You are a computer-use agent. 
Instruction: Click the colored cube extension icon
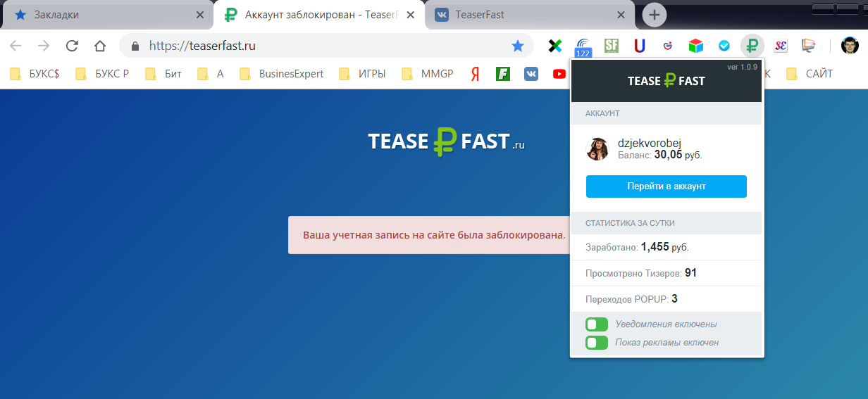pyautogui.click(x=696, y=46)
